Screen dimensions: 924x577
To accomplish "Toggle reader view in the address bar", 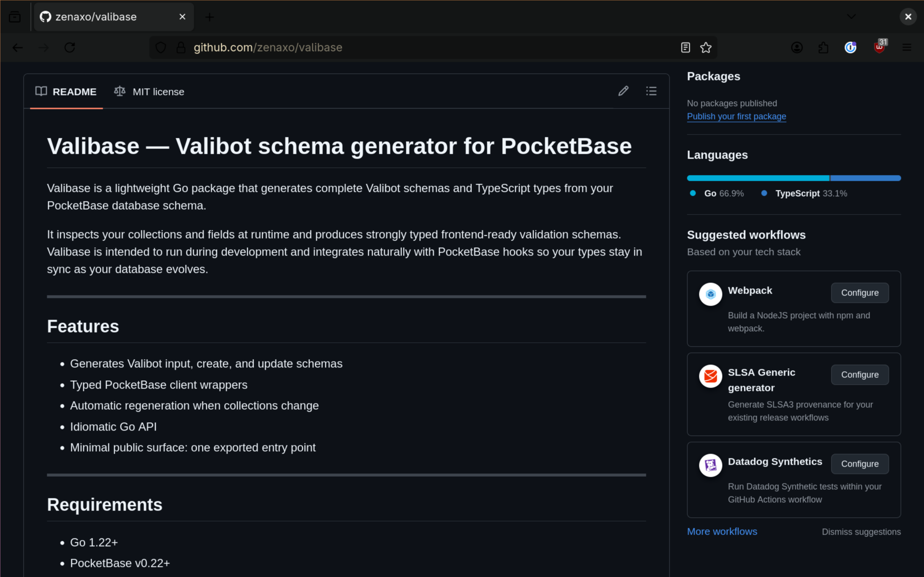I will [685, 47].
